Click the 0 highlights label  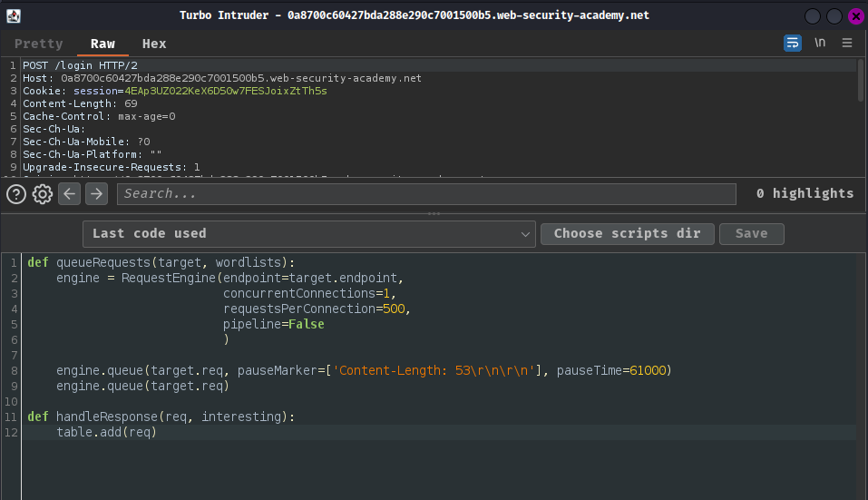(x=805, y=193)
